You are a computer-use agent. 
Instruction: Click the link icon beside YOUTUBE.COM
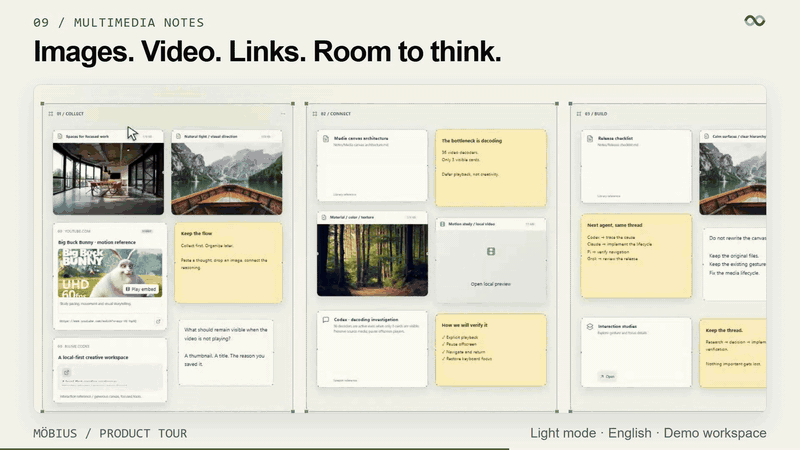[60, 231]
